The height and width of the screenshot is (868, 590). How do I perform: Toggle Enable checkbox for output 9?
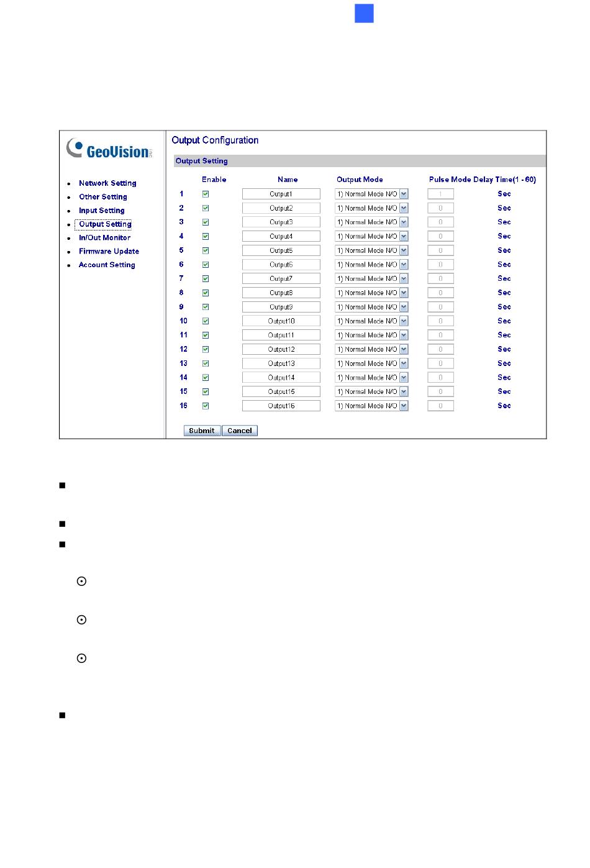(206, 308)
